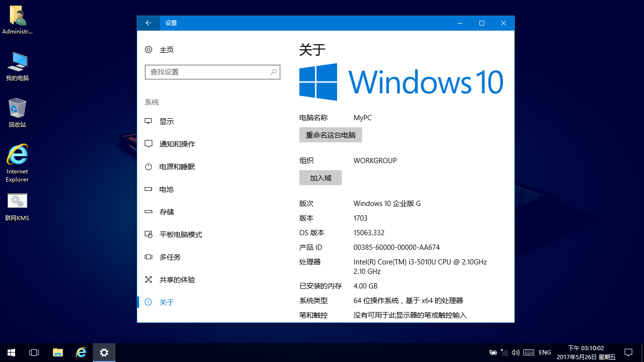Open the 共享的体验 settings page

click(177, 280)
